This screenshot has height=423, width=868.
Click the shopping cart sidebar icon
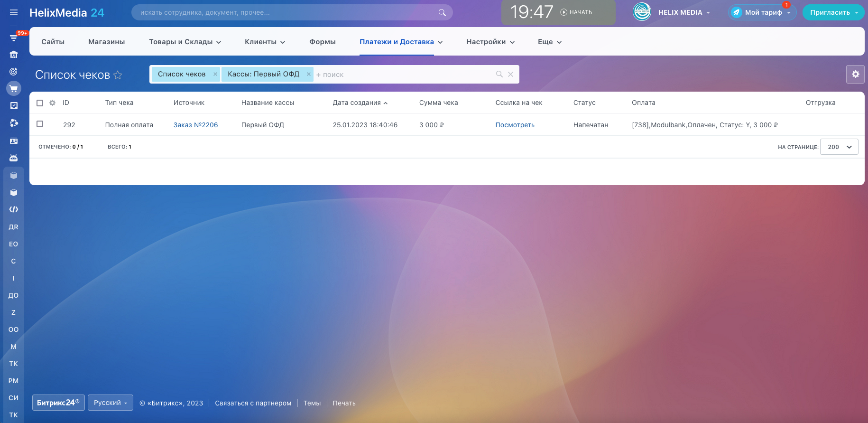coord(14,89)
